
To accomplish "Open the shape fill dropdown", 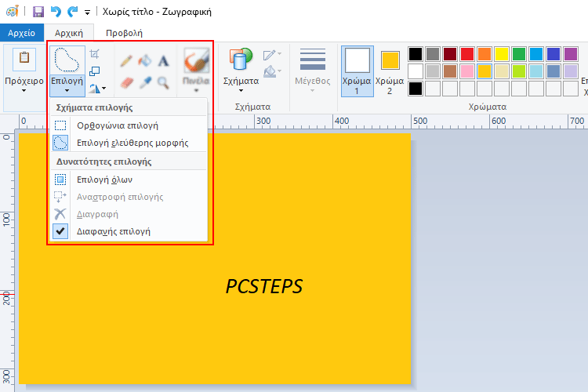I will click(x=272, y=71).
